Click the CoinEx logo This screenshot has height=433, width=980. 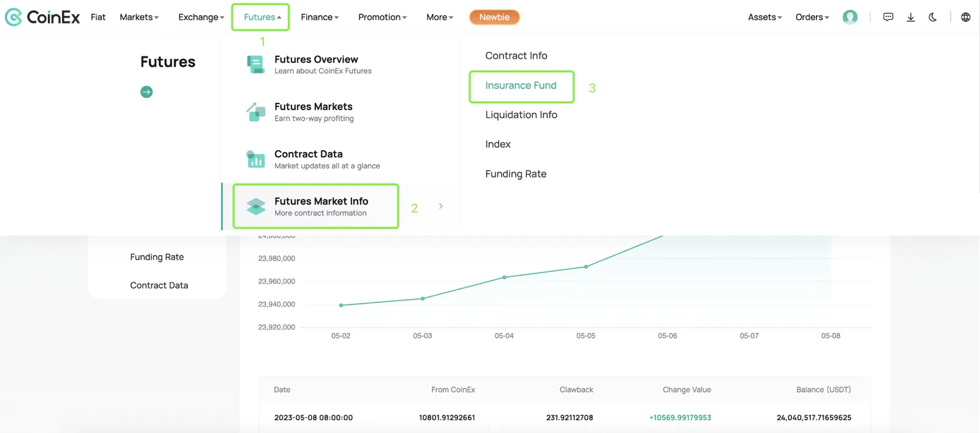pyautogui.click(x=42, y=17)
